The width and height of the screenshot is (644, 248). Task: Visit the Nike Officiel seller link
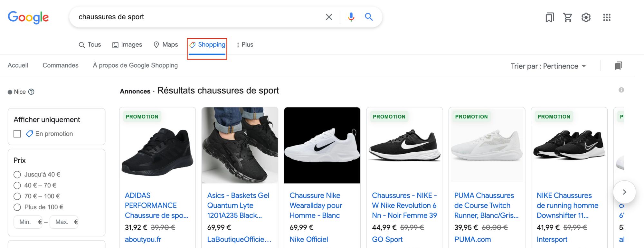pos(309,240)
